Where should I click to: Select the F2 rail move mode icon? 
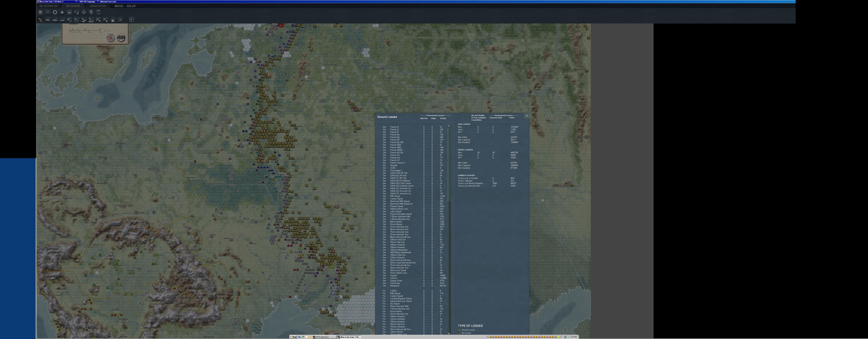tap(48, 20)
